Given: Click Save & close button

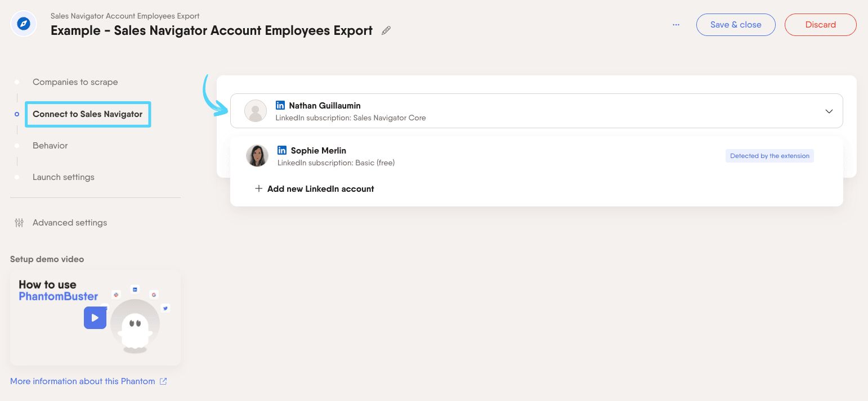Looking at the screenshot, I should coord(736,25).
